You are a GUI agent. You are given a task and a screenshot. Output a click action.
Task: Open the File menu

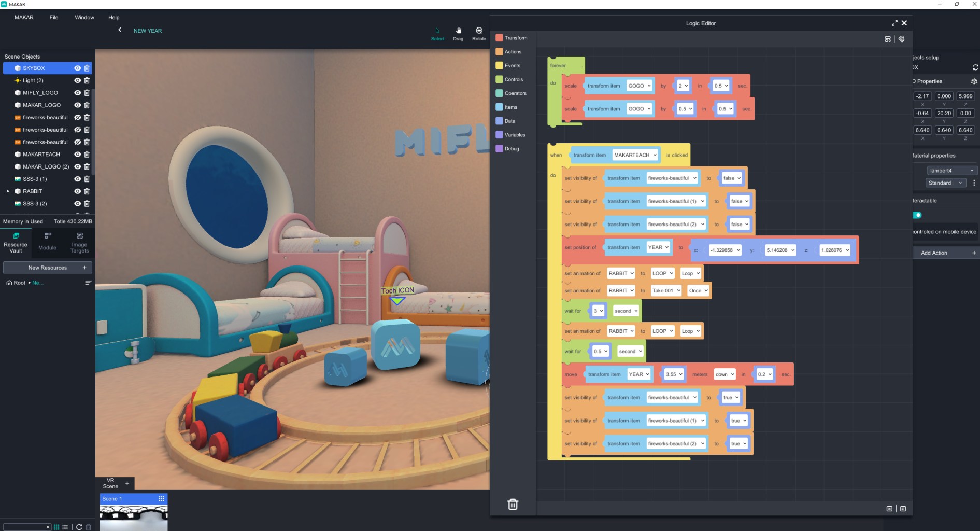point(54,18)
